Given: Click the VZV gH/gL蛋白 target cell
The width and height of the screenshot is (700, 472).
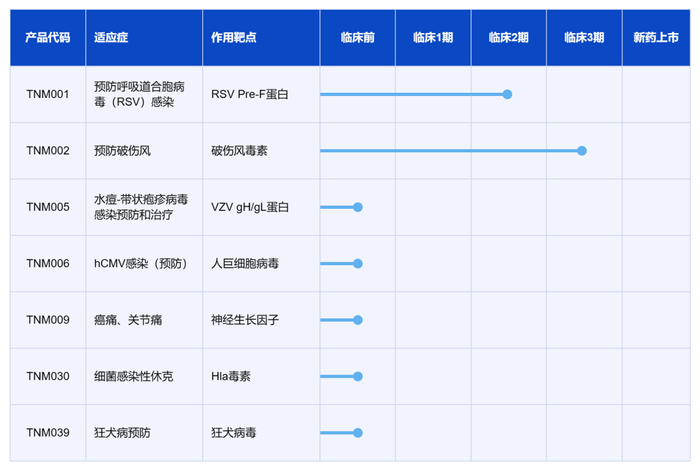Looking at the screenshot, I should coord(261,207).
